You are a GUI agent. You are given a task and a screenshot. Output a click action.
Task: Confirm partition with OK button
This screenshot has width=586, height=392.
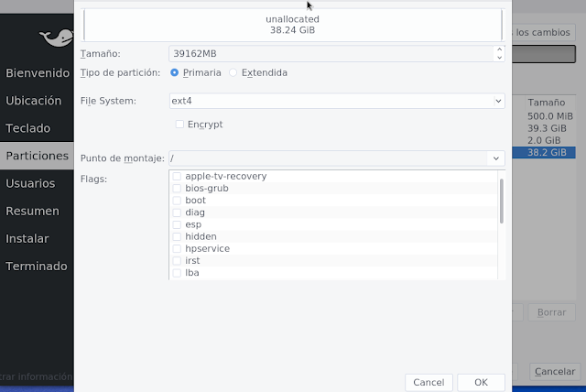tap(481, 382)
